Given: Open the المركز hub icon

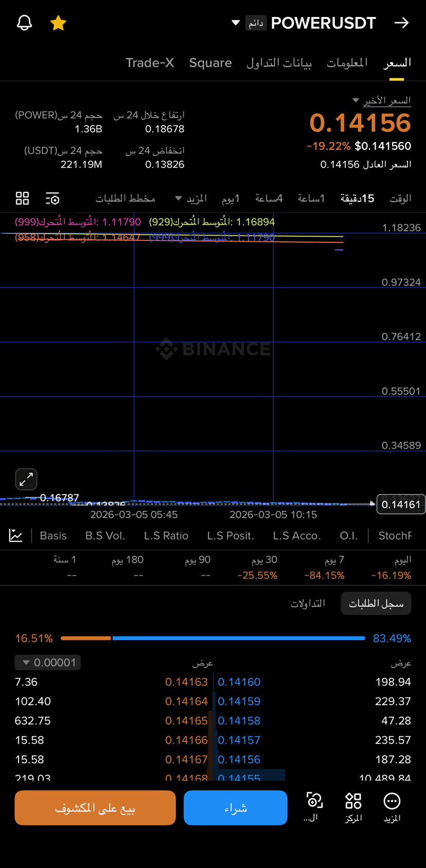Looking at the screenshot, I should 353,807.
